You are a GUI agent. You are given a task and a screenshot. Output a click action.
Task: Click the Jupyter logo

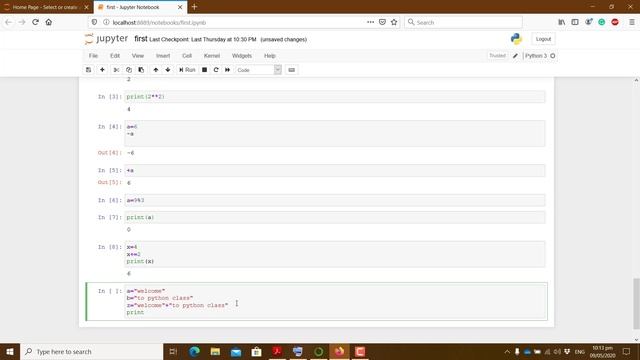(x=107, y=39)
